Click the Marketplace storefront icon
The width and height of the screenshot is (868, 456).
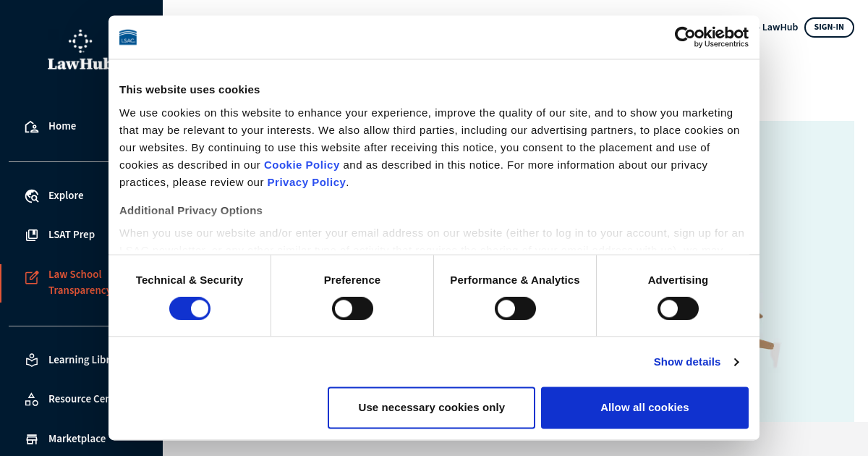[31, 439]
